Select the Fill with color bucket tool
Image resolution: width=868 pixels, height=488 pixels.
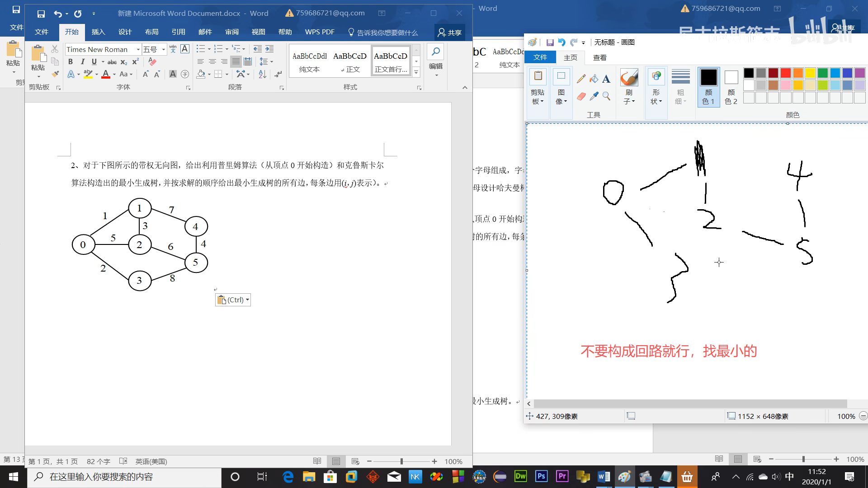click(x=594, y=79)
